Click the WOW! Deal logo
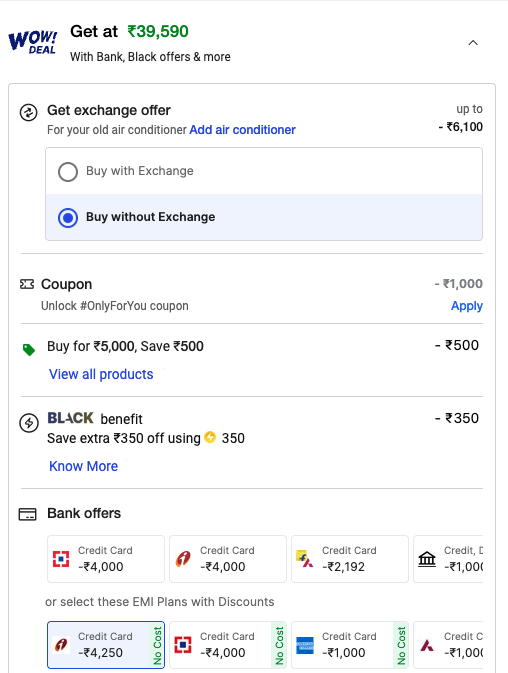The width and height of the screenshot is (508, 673). pos(33,42)
